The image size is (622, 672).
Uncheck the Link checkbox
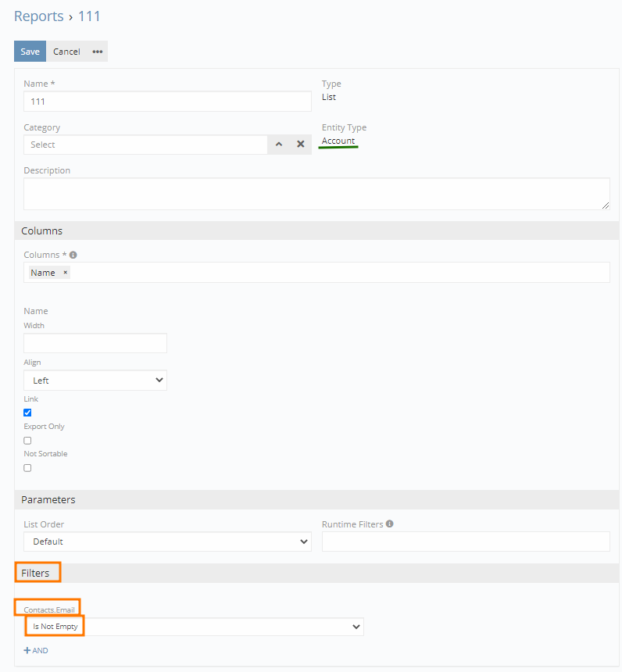coord(27,413)
